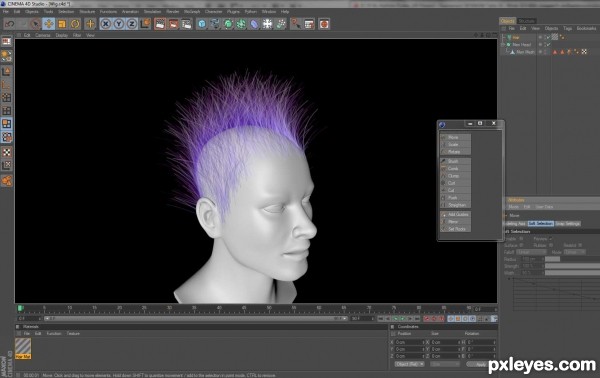600x378 pixels.
Task: Select the Live Selection arrow tool
Action: point(35,24)
